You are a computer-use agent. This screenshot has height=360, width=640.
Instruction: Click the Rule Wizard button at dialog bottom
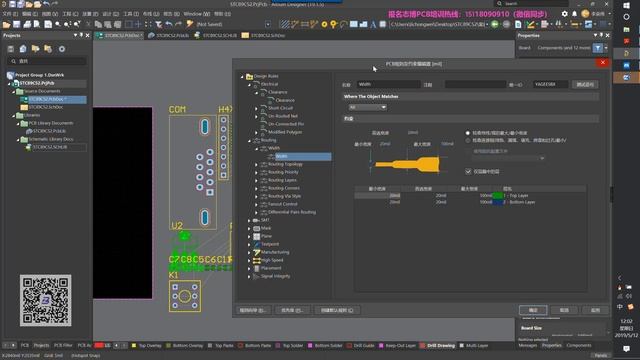click(x=253, y=310)
